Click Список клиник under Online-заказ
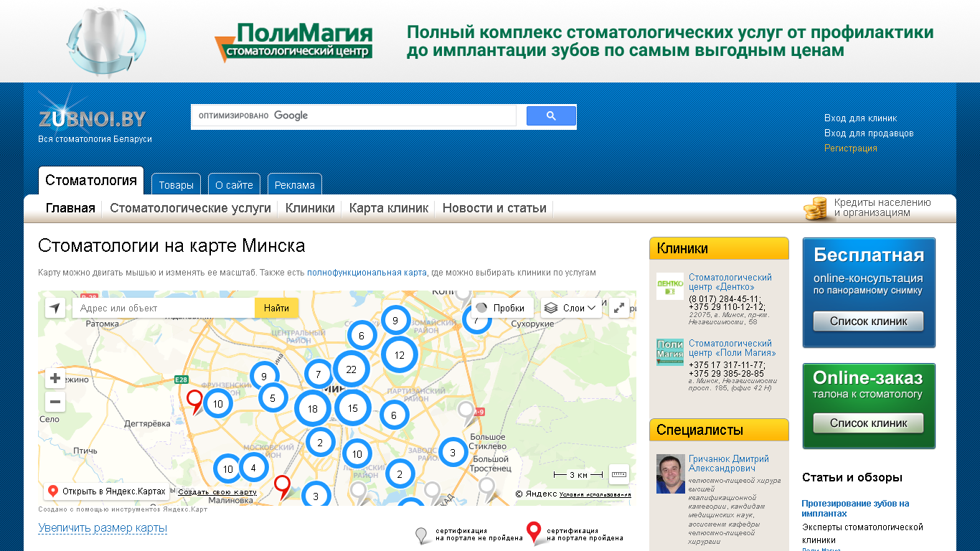 869,423
